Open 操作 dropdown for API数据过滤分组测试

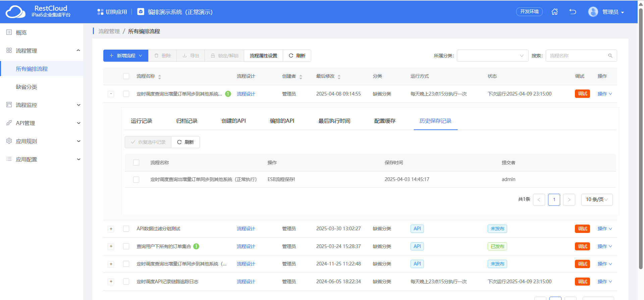pyautogui.click(x=604, y=229)
